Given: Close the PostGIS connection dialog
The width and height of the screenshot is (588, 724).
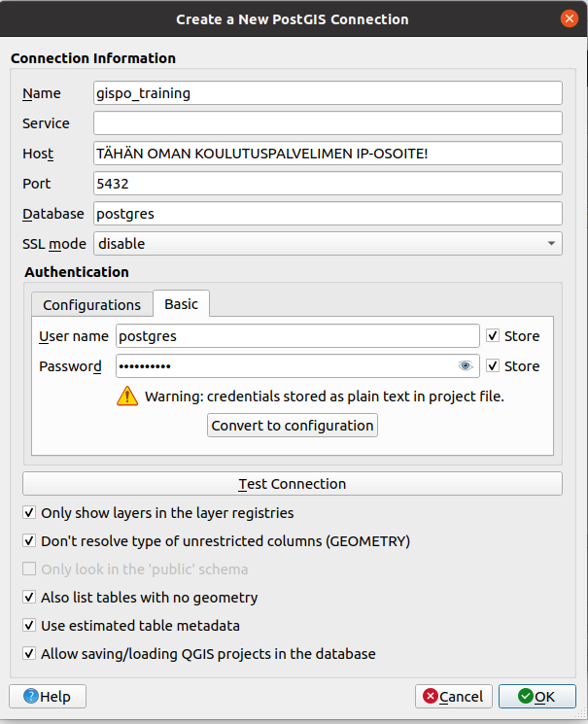Looking at the screenshot, I should pyautogui.click(x=570, y=18).
